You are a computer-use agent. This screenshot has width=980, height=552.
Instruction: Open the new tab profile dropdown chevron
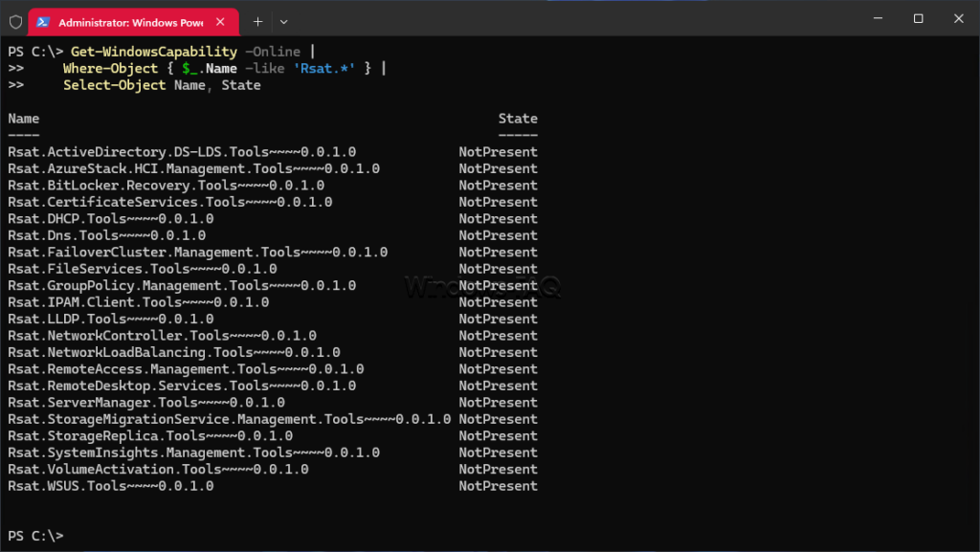[283, 22]
